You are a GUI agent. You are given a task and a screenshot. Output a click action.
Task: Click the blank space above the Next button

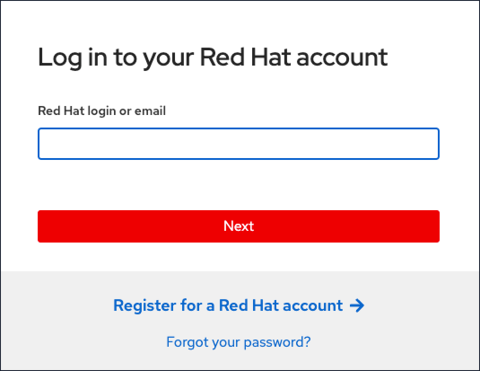(x=239, y=185)
